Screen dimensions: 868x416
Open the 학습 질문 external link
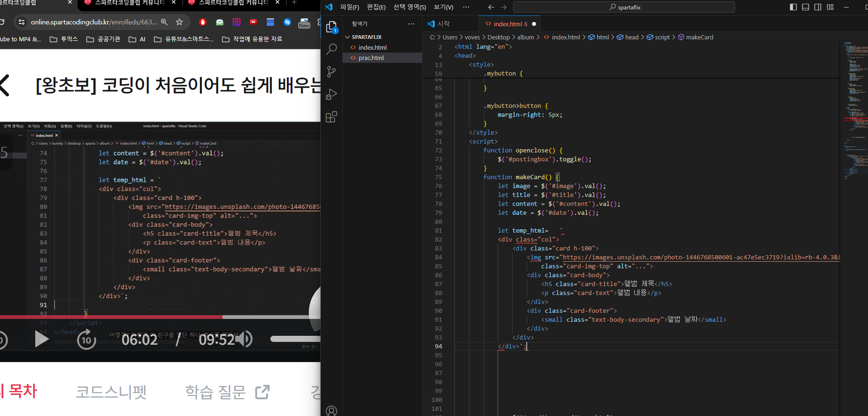227,392
